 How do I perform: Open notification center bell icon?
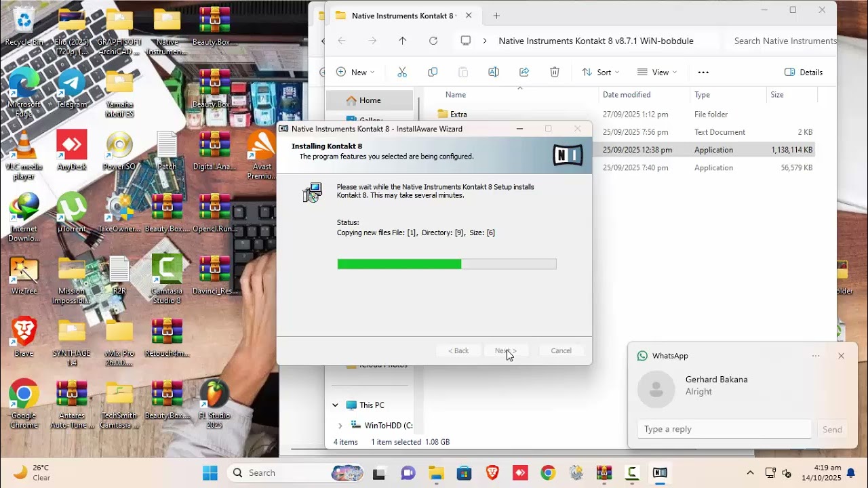(851, 472)
